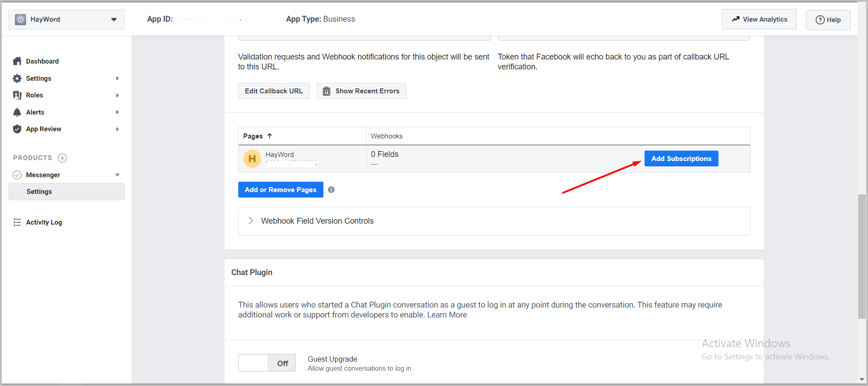Toggle Guest Upgrade switch on

coord(267,363)
